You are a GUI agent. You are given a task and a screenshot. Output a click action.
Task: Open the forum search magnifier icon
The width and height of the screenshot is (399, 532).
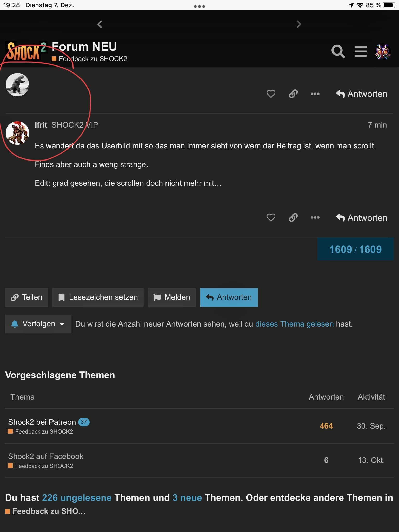click(338, 51)
